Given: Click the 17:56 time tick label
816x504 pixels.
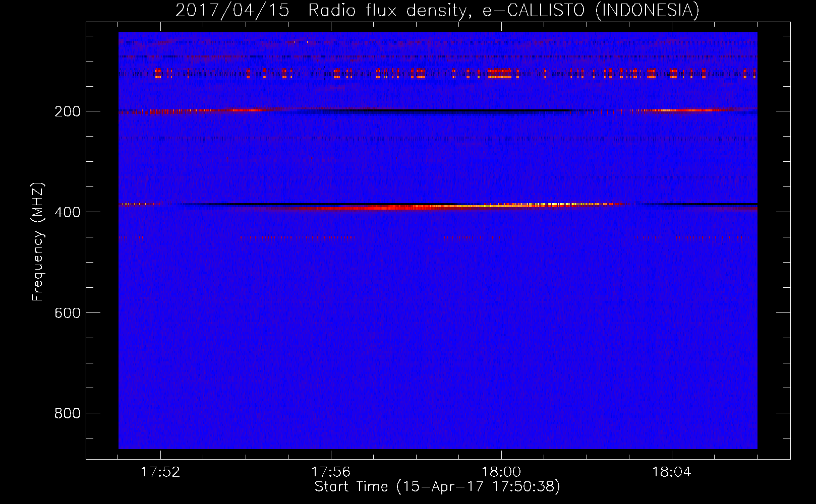Looking at the screenshot, I should point(331,472).
